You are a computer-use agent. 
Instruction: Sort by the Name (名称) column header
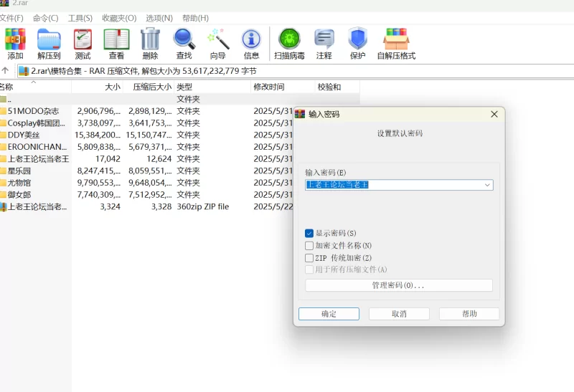pyautogui.click(x=35, y=87)
